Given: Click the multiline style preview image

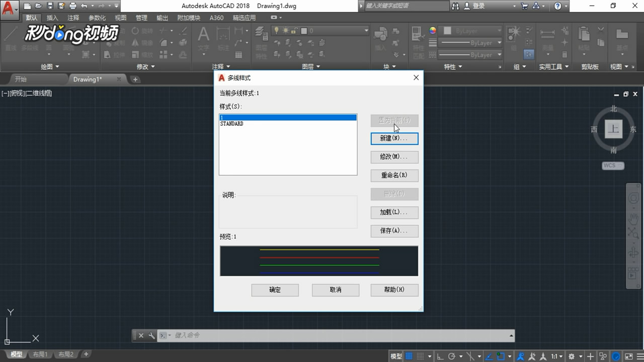Looking at the screenshot, I should pyautogui.click(x=319, y=261).
